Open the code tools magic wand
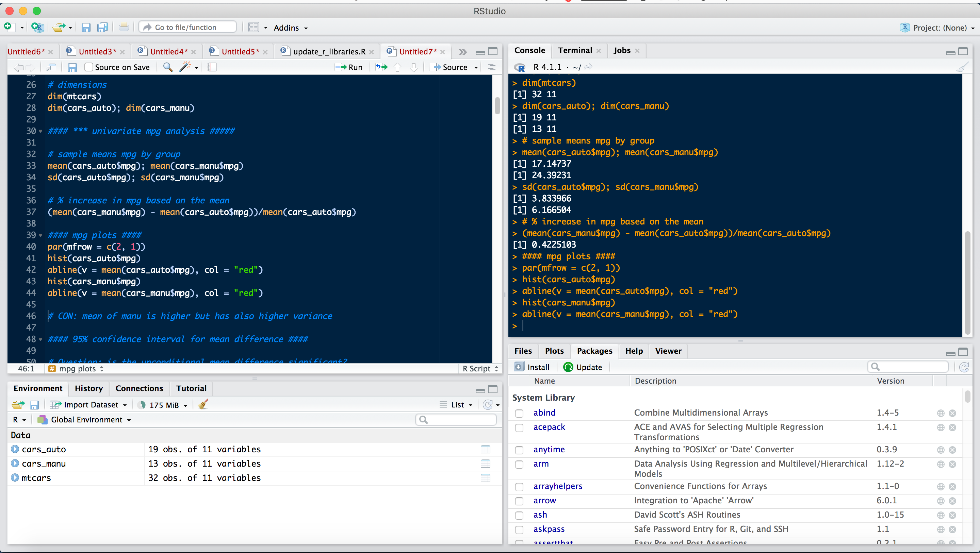The height and width of the screenshot is (553, 980). pyautogui.click(x=186, y=67)
